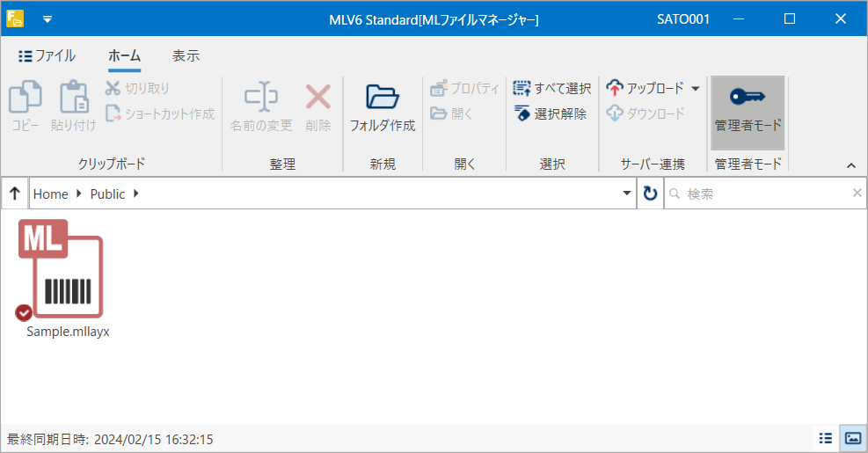The image size is (868, 453).
Task: Click the Sample.mllayx file name
Action: point(68,332)
